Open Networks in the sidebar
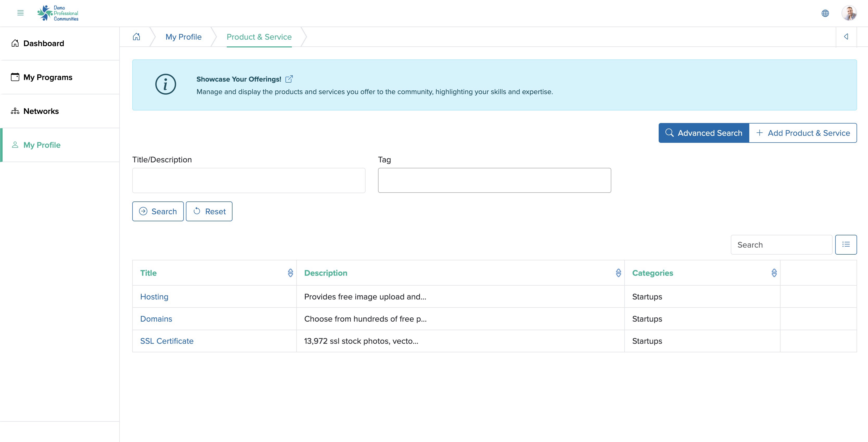 coord(60,111)
